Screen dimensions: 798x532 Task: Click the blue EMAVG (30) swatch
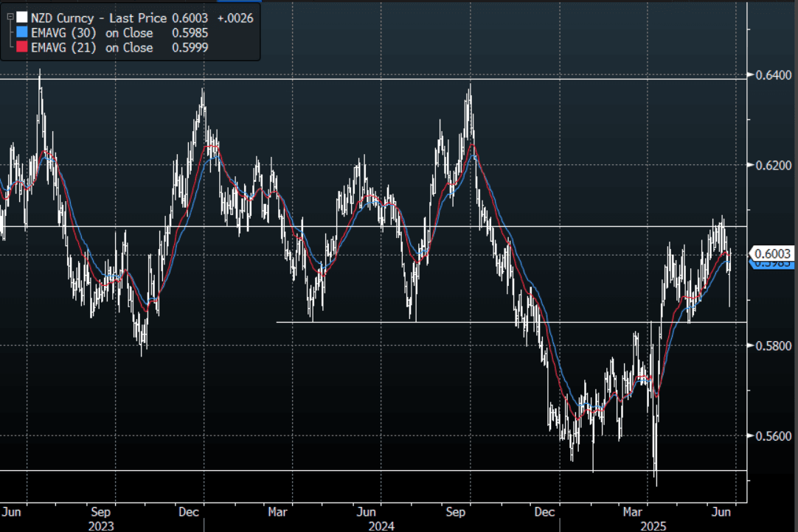(x=22, y=33)
